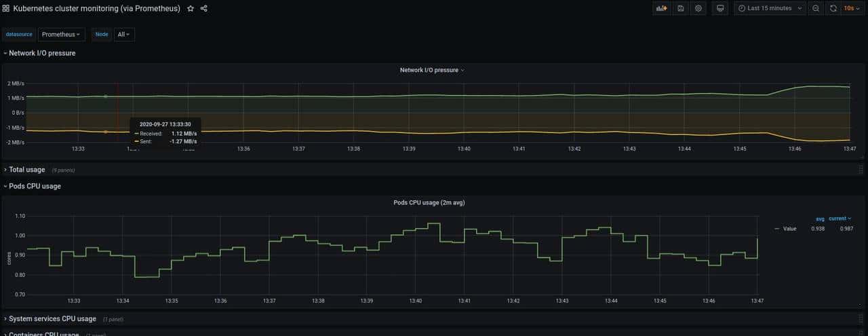This screenshot has height=336, width=868.
Task: Open dashboard settings gear
Action: [x=698, y=8]
